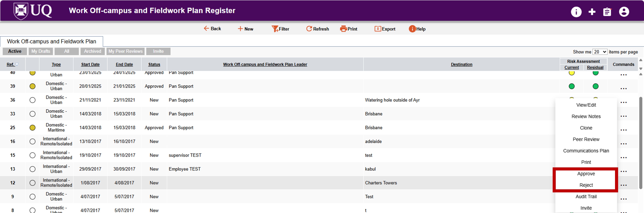Image resolution: width=644 pixels, height=213 pixels.
Task: Click the yellow status circle in row 39
Action: pos(32,86)
